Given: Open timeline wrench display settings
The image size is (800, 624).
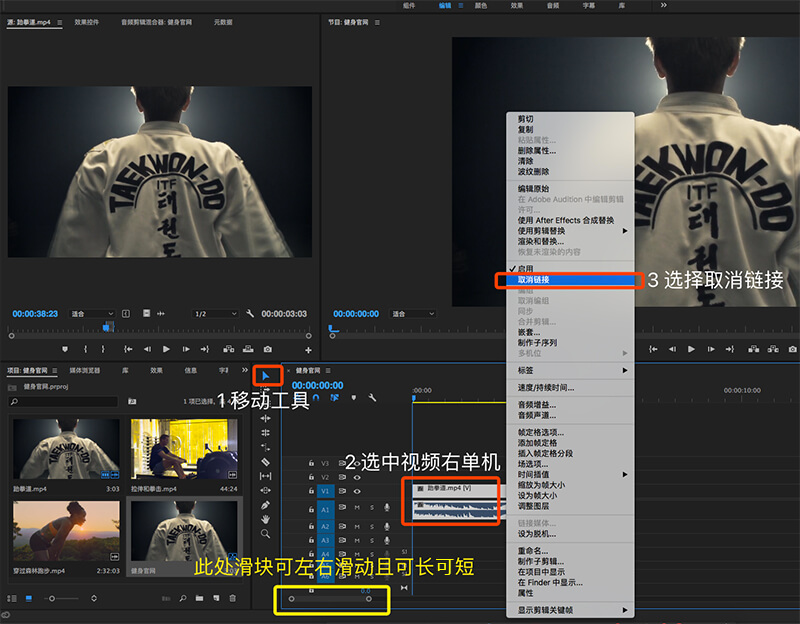Looking at the screenshot, I should (x=372, y=397).
